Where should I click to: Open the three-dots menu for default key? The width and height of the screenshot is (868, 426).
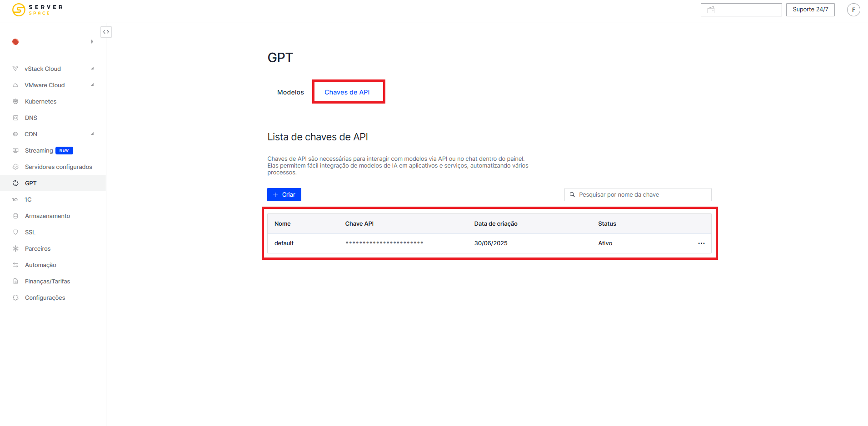click(x=701, y=243)
